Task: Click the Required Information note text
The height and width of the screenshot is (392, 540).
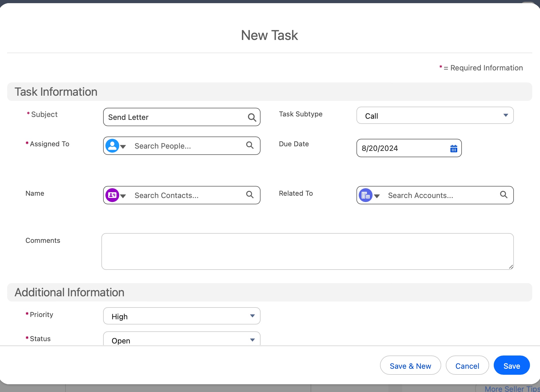Action: (x=481, y=68)
